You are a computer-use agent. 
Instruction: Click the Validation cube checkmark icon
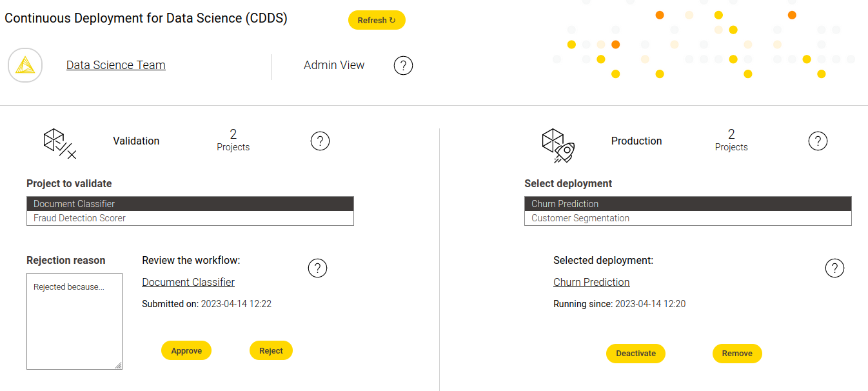(59, 143)
